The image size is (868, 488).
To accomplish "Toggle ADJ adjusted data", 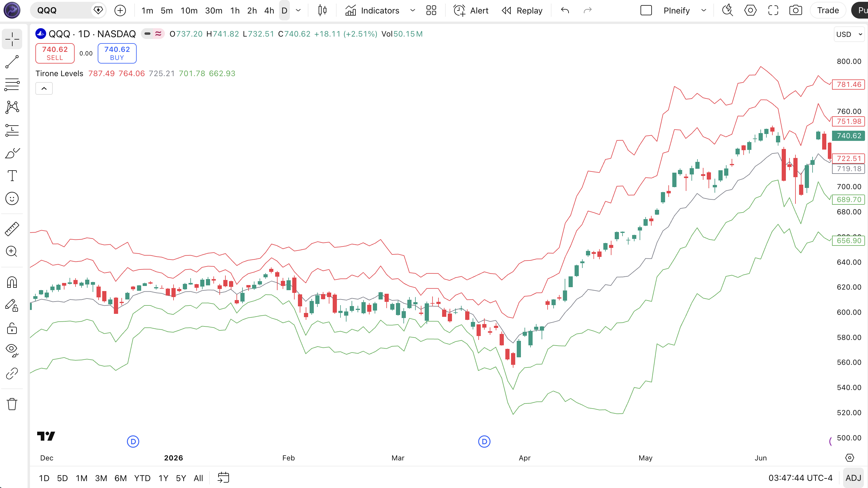I will pyautogui.click(x=853, y=478).
